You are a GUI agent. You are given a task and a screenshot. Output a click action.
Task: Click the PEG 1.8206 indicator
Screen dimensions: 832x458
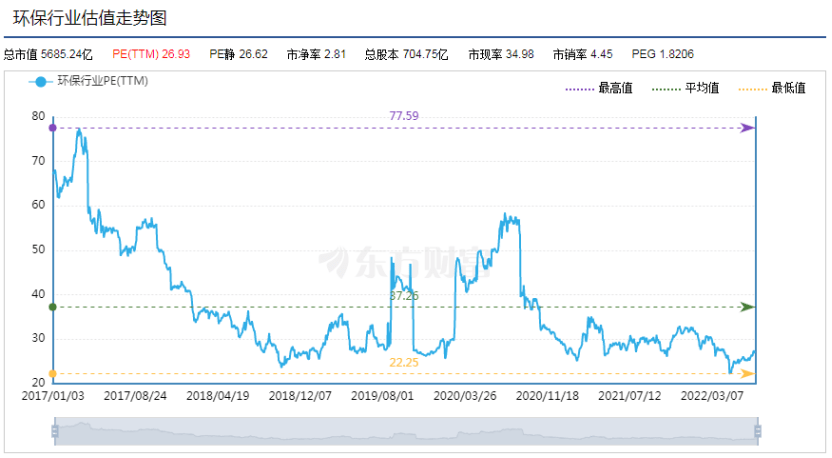(x=663, y=54)
